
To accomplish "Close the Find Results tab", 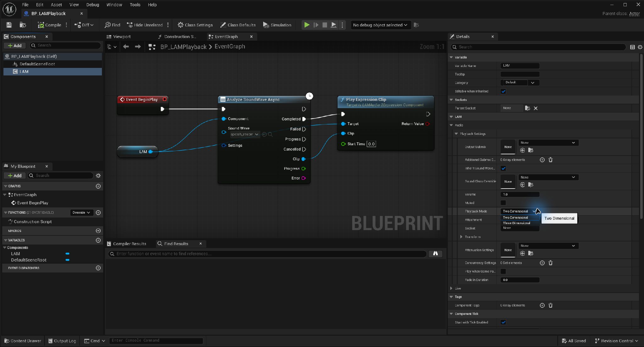I will pos(200,244).
